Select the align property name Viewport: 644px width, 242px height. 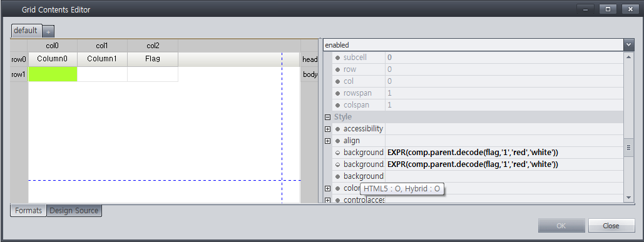pos(352,141)
